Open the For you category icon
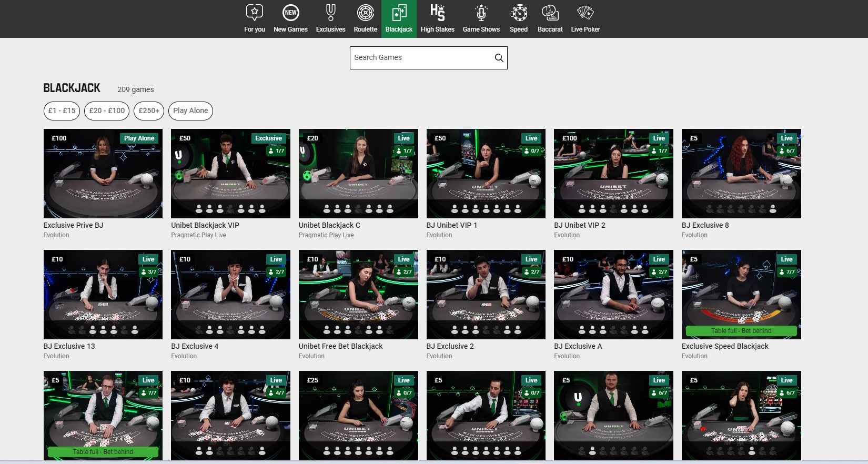Viewport: 868px width, 464px height. (x=255, y=13)
